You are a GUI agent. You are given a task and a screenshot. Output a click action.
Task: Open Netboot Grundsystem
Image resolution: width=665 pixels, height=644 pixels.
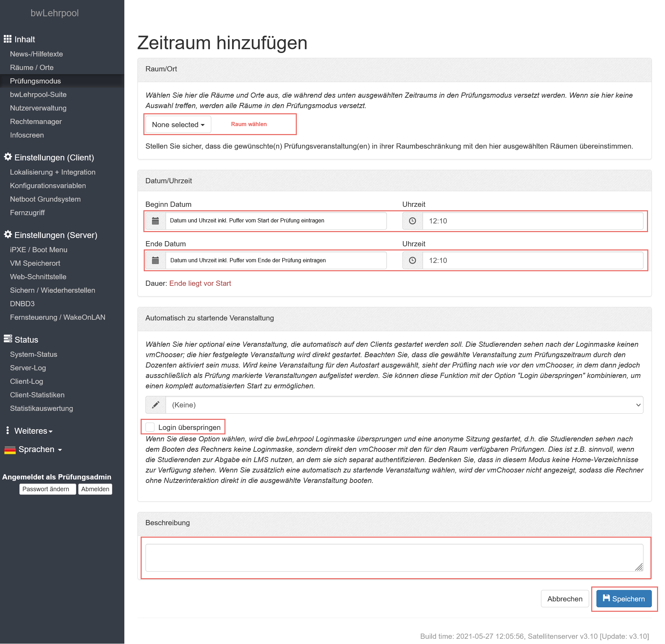pos(45,199)
